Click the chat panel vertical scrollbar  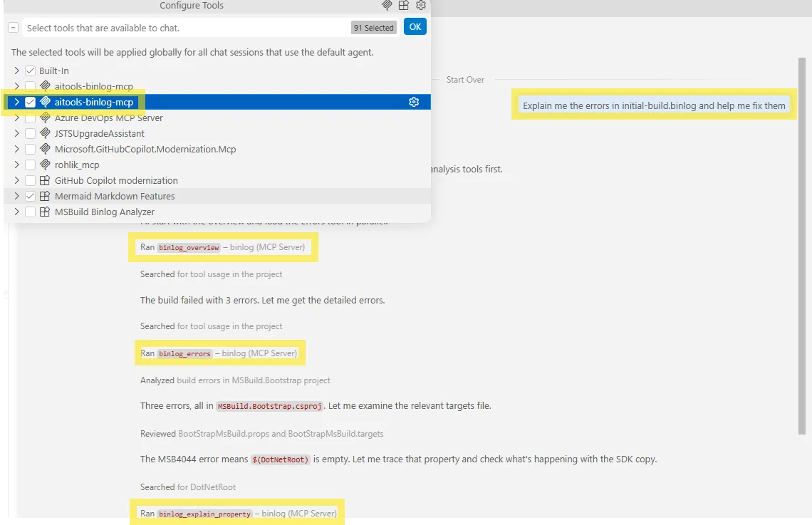(801, 246)
